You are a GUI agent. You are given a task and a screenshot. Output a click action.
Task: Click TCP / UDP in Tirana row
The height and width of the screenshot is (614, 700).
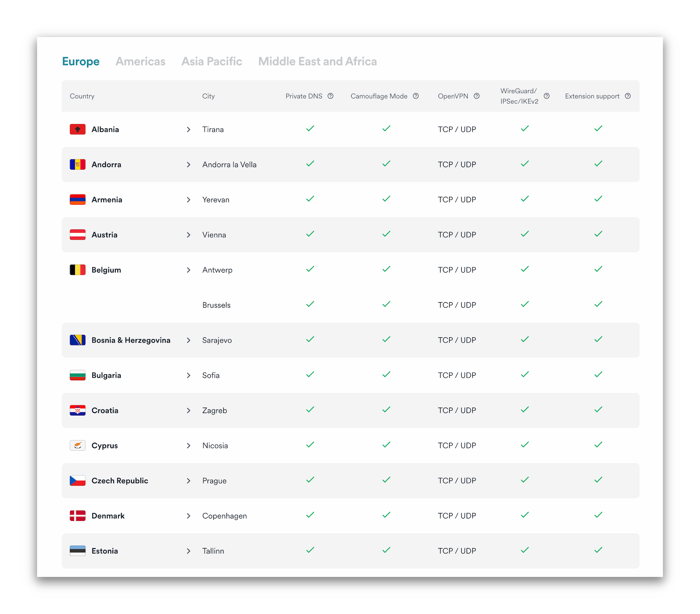[x=457, y=129]
